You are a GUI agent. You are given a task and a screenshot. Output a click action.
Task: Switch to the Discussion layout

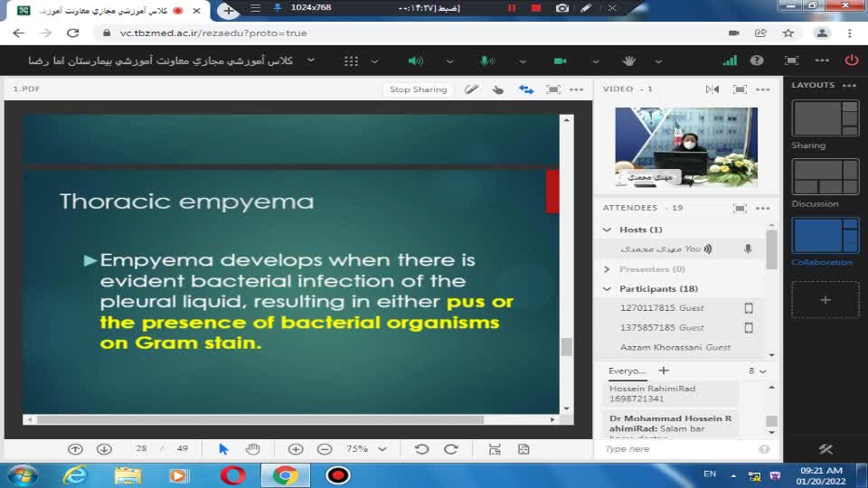(825, 177)
